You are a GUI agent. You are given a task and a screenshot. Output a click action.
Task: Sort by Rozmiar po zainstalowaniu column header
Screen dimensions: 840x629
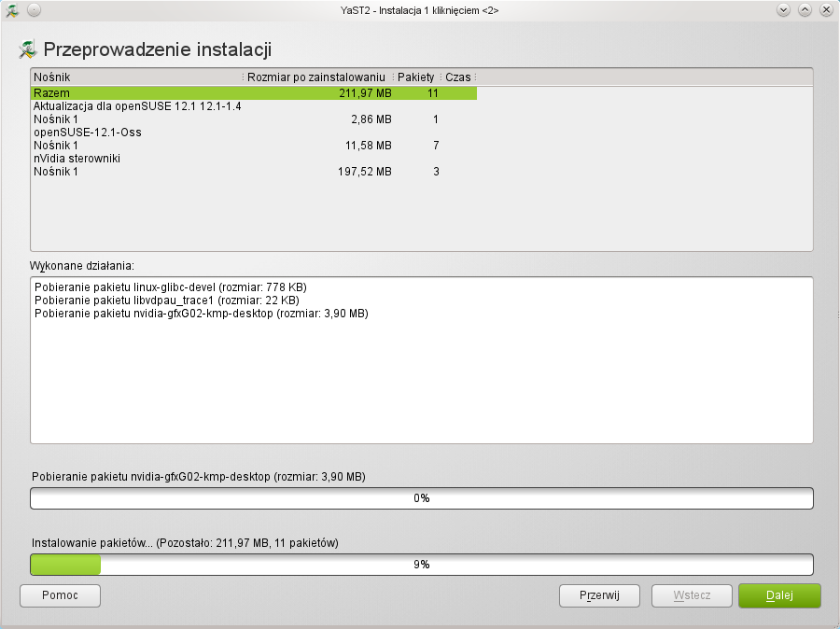point(317,77)
